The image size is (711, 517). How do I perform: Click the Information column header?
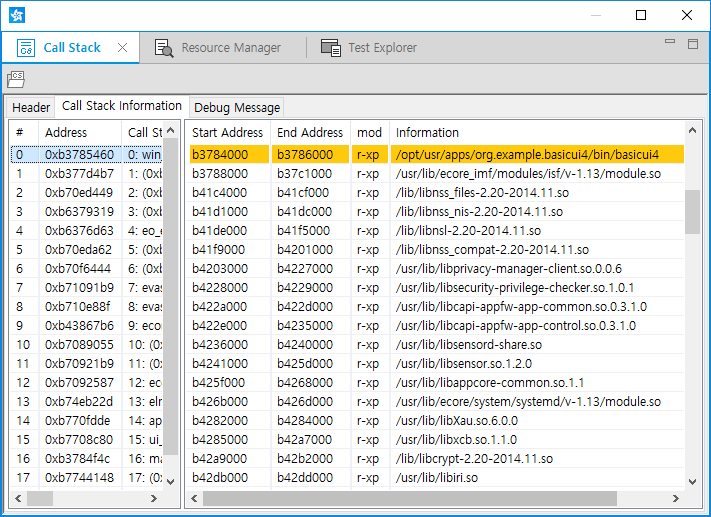427,132
